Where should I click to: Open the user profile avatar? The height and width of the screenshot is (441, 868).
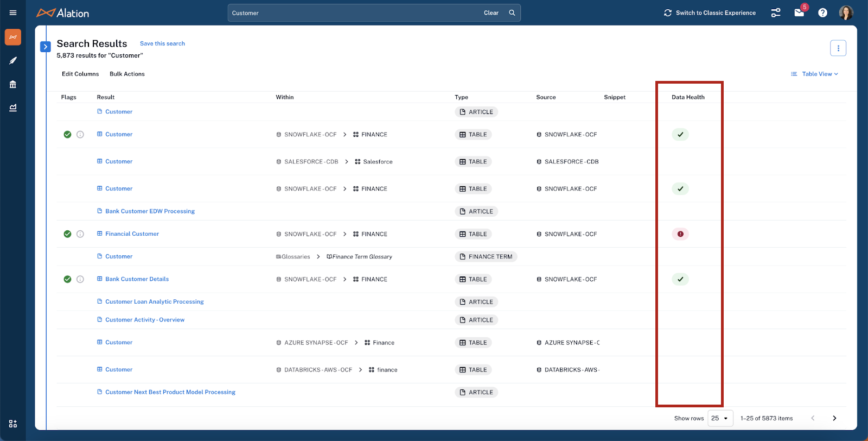tap(846, 12)
